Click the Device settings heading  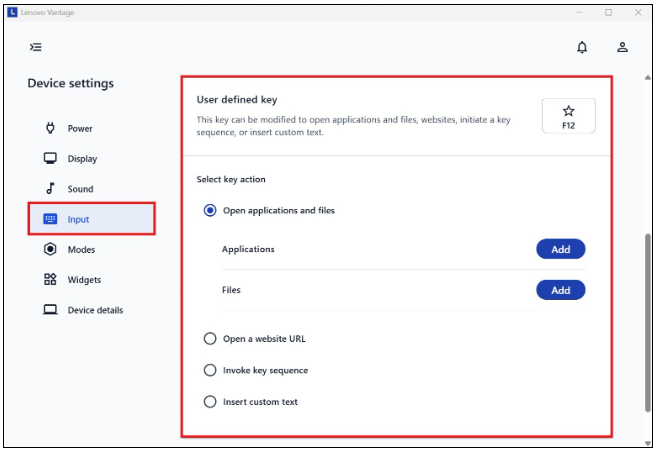pos(71,83)
